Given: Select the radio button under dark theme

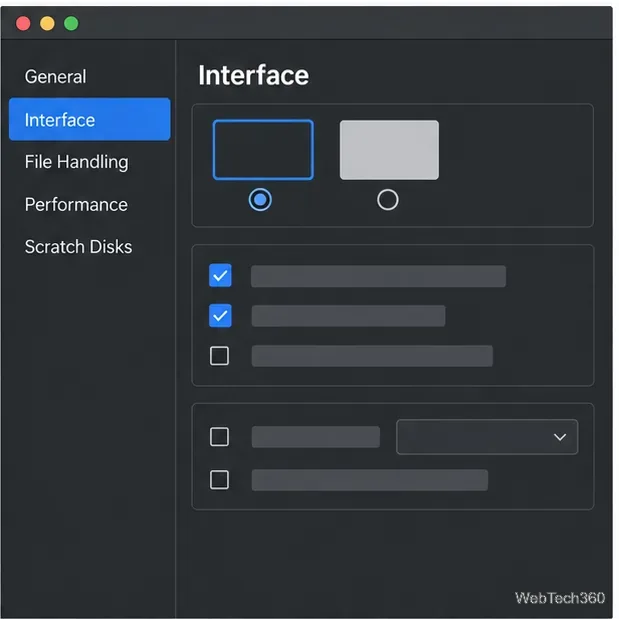Looking at the screenshot, I should click(x=260, y=200).
